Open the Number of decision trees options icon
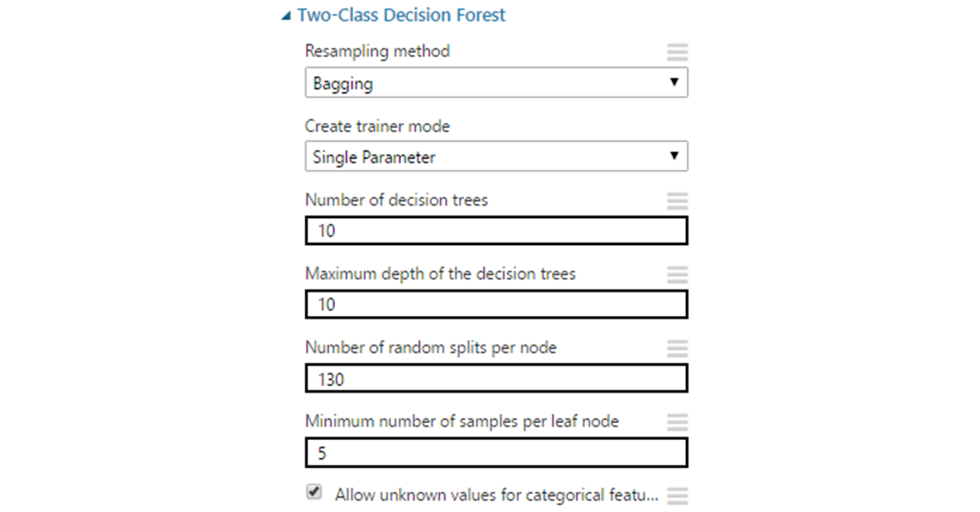This screenshot has height=512, width=980. click(x=677, y=201)
